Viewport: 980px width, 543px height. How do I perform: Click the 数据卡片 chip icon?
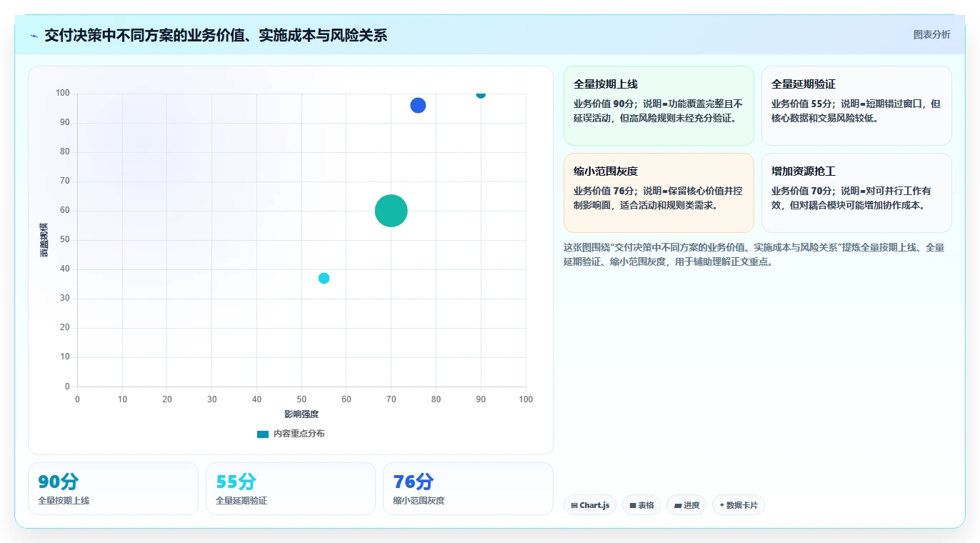[x=722, y=505]
